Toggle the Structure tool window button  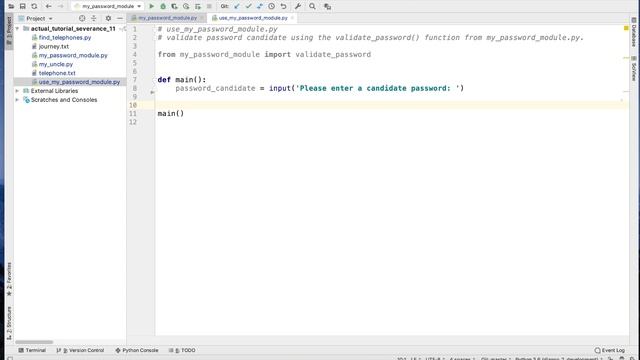pos(9,323)
